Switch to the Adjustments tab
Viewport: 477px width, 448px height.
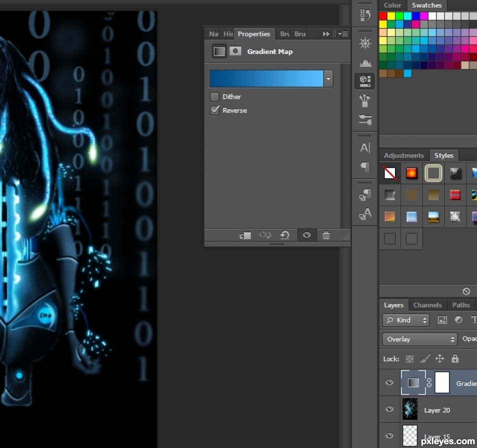coord(403,155)
